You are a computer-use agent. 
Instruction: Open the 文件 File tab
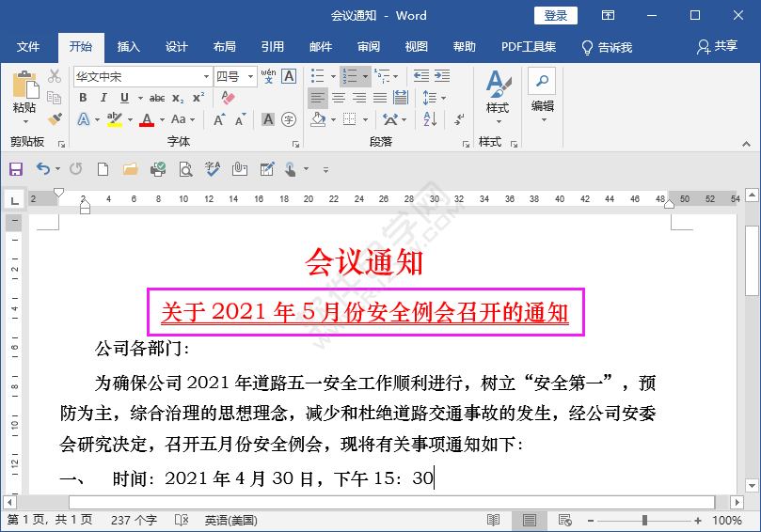[x=27, y=47]
